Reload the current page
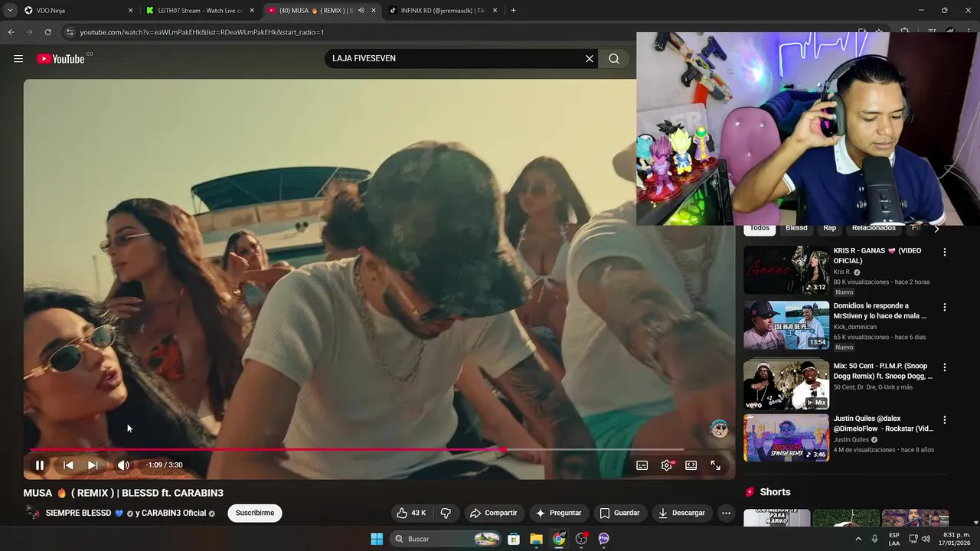Screen dimensions: 980x551 (x=47, y=32)
